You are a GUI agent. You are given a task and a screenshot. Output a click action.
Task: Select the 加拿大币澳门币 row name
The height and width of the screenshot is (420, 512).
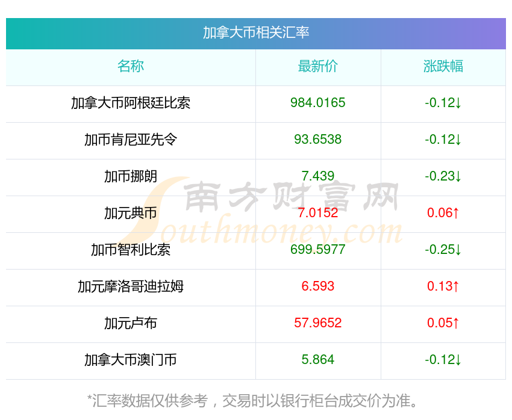(131, 360)
